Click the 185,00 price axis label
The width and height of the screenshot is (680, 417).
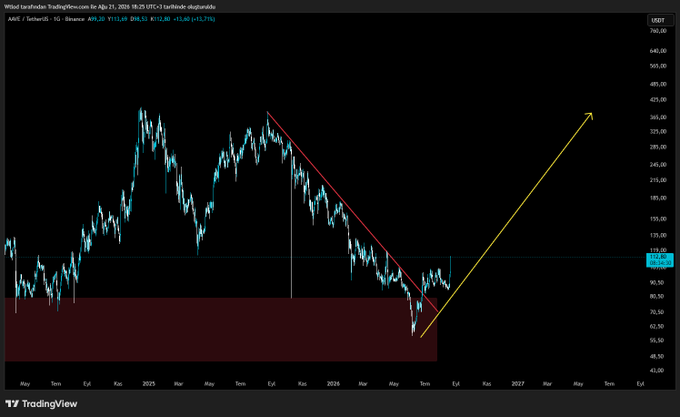(x=658, y=198)
